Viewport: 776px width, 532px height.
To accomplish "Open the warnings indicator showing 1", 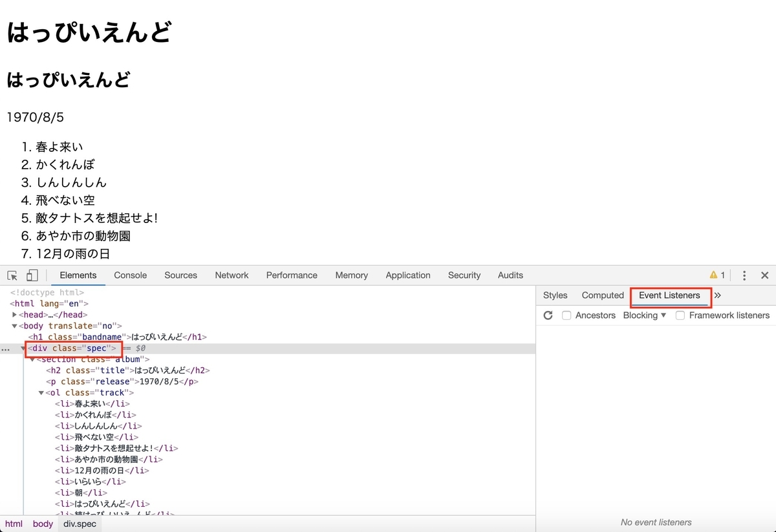I will (x=717, y=275).
